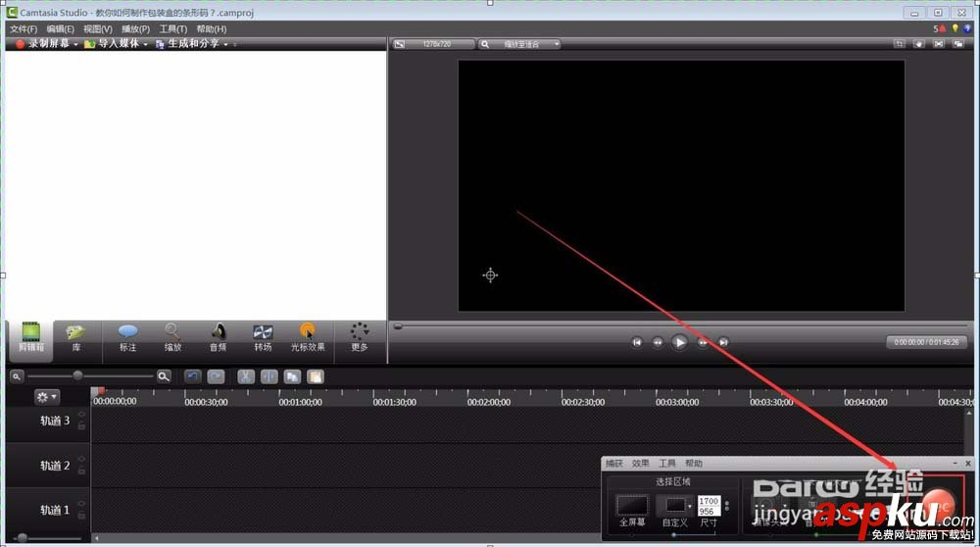
Task: Click the detach preview window icon
Action: [x=958, y=44]
